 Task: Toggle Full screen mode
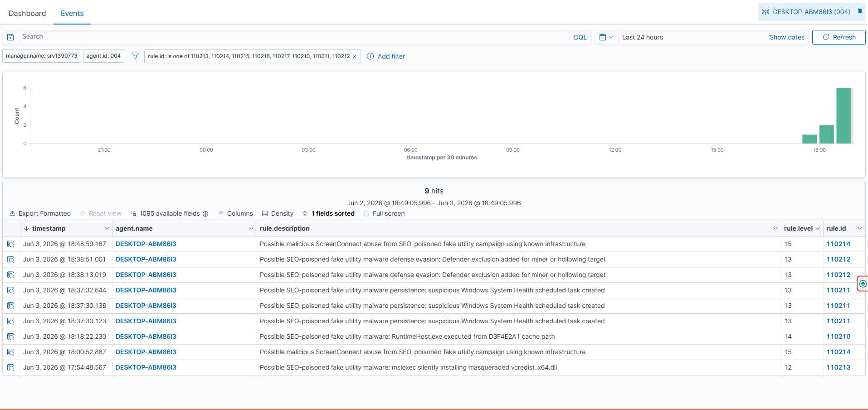coord(384,213)
